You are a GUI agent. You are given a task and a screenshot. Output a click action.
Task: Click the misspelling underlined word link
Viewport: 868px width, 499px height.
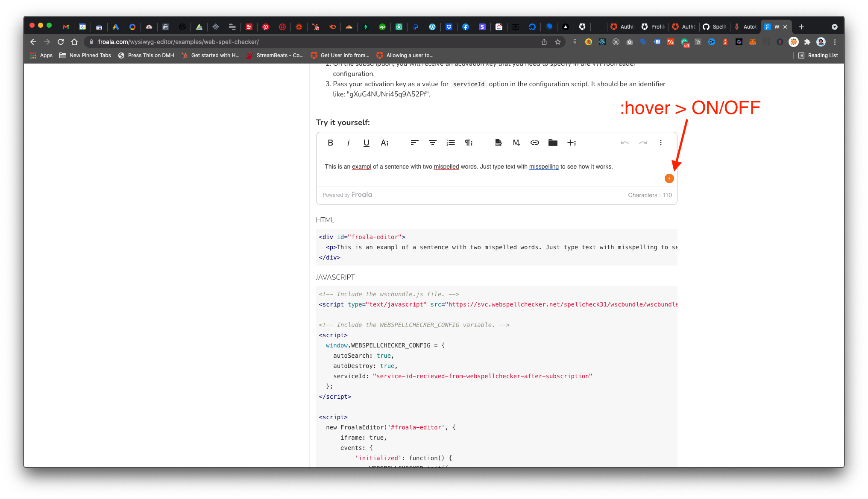tap(544, 166)
